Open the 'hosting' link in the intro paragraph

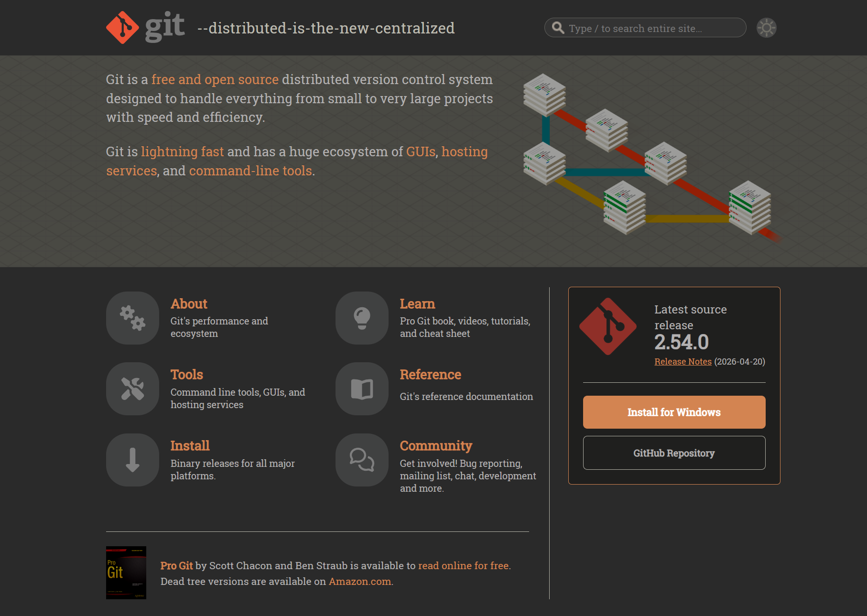point(465,151)
